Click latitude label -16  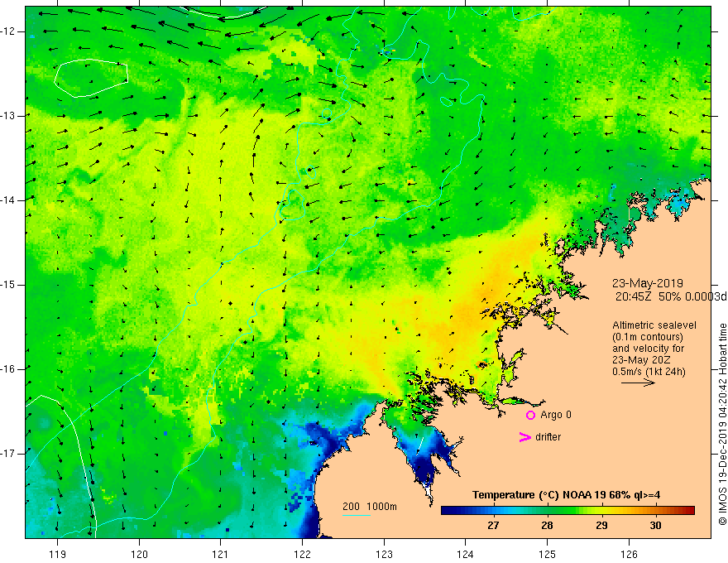[x=9, y=369]
